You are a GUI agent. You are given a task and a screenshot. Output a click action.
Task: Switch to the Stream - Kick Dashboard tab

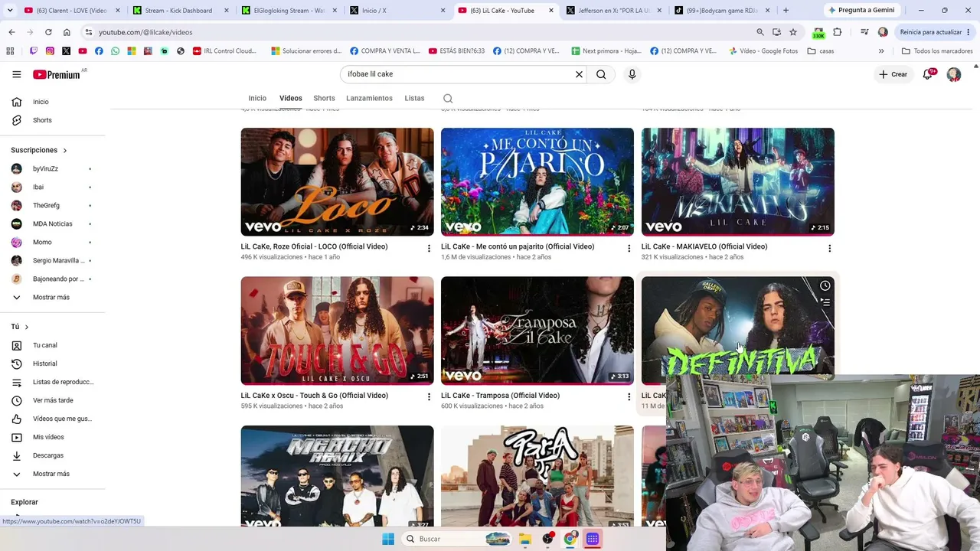pyautogui.click(x=181, y=10)
